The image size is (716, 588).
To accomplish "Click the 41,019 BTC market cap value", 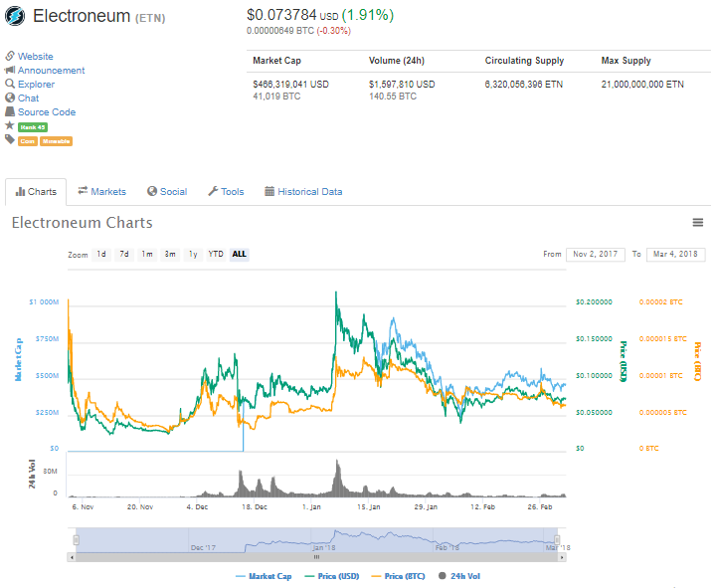I will point(276,97).
